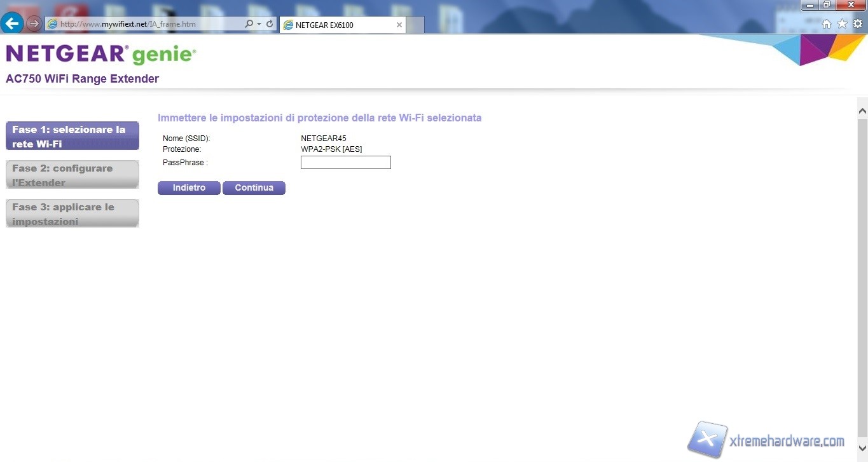The image size is (868, 462).
Task: Click into the PassPhrase input field
Action: (345, 163)
